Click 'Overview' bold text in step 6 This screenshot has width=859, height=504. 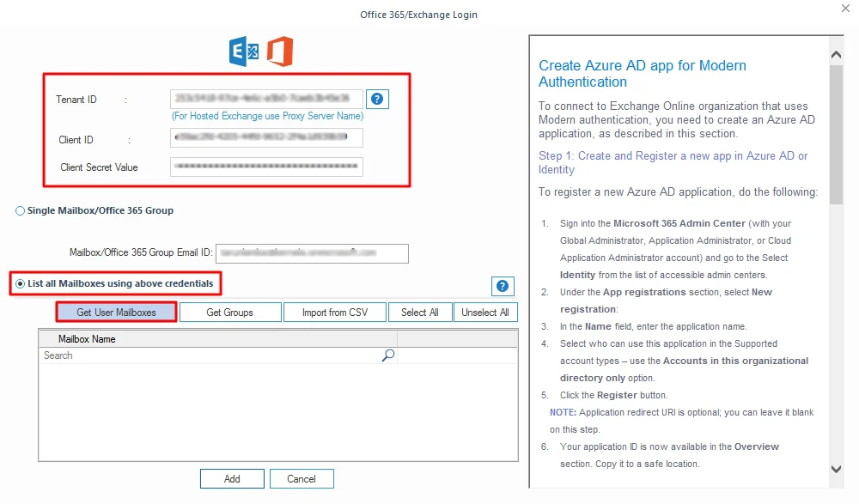pyautogui.click(x=757, y=447)
